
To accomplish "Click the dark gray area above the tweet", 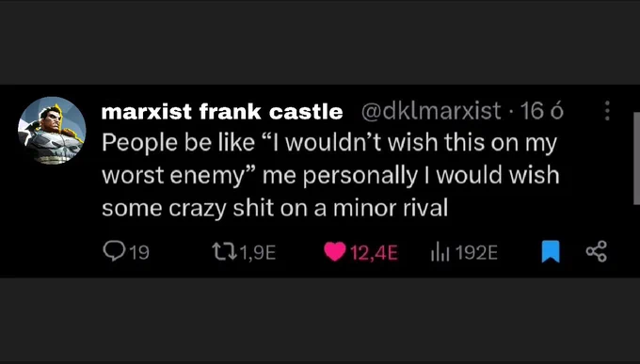I will [320, 42].
